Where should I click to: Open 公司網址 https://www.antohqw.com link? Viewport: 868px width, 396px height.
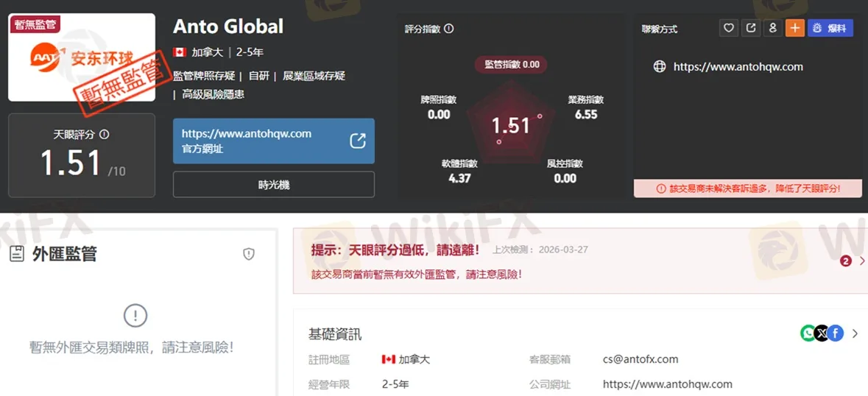[668, 384]
